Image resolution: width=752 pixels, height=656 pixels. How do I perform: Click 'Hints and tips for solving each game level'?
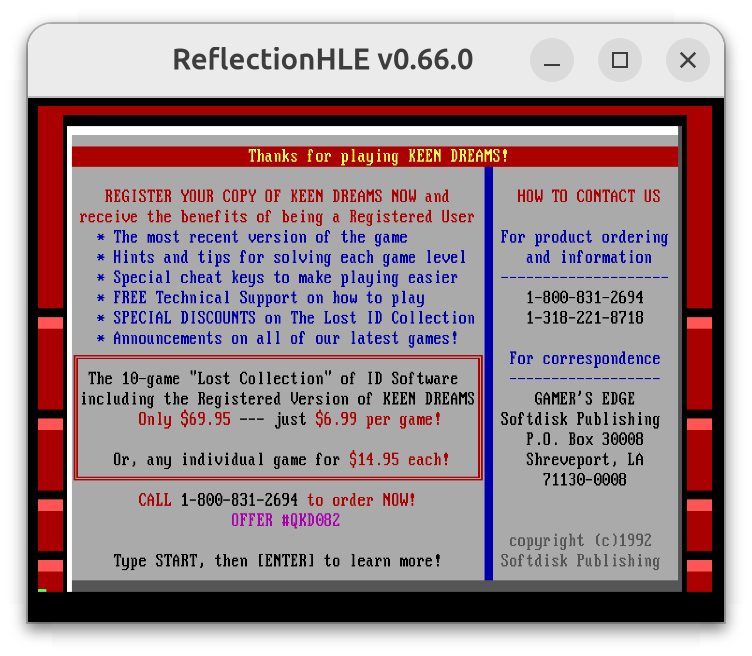290,258
